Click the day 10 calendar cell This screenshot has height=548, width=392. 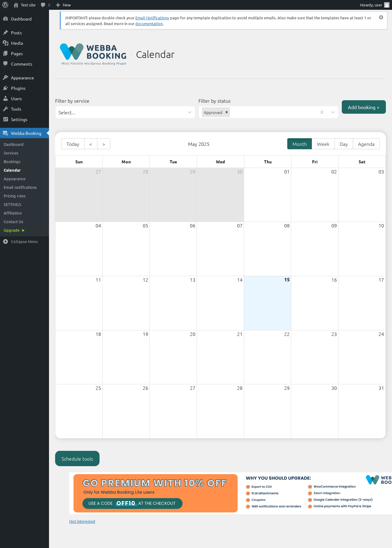362,249
